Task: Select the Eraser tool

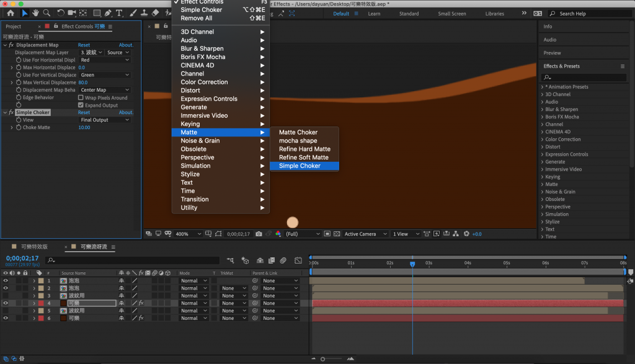Action: [x=156, y=13]
